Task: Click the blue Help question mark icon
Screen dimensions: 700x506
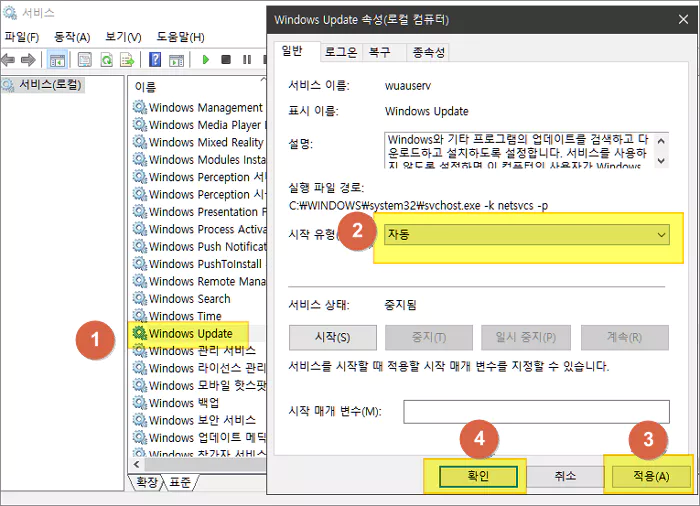Action: pyautogui.click(x=155, y=59)
